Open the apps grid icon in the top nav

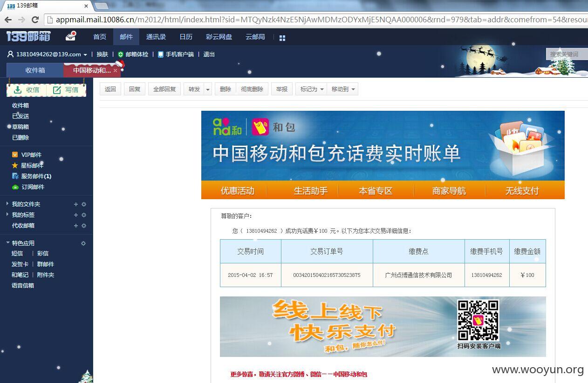coord(282,38)
